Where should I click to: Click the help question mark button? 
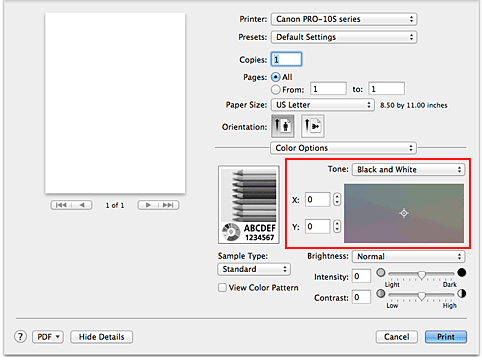[20, 337]
